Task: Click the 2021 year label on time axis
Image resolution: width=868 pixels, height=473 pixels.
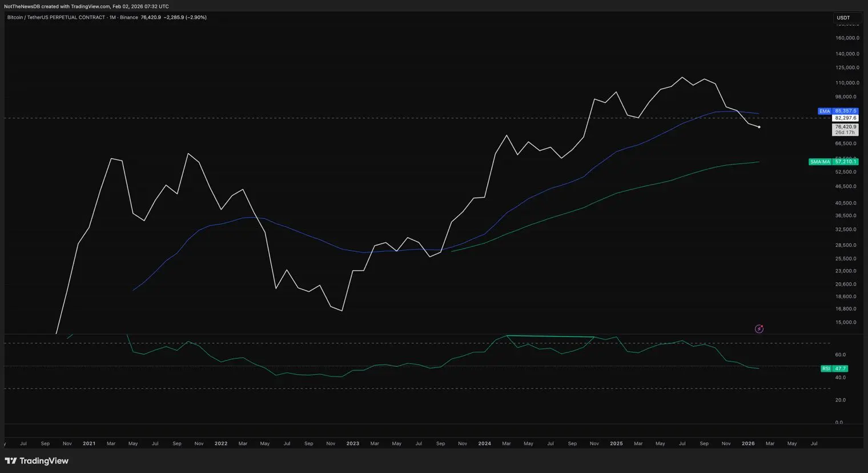Action: [x=89, y=444]
